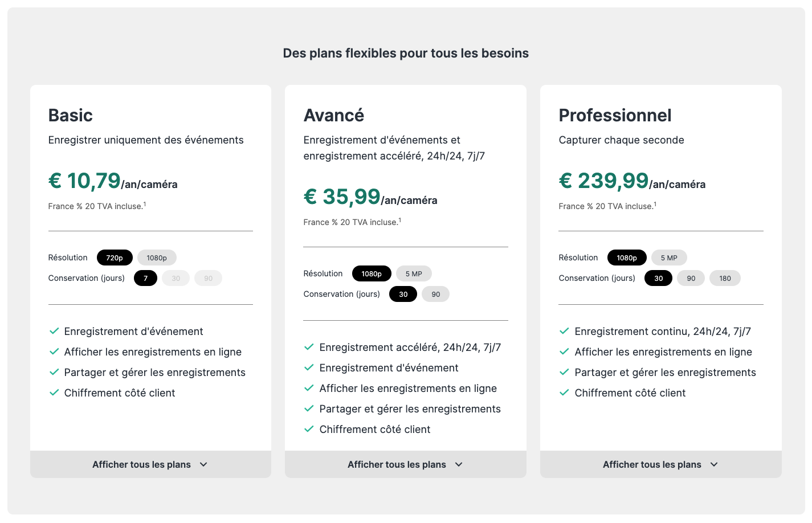812x523 pixels.
Task: Expand all plans under Basic card
Action: [x=150, y=464]
